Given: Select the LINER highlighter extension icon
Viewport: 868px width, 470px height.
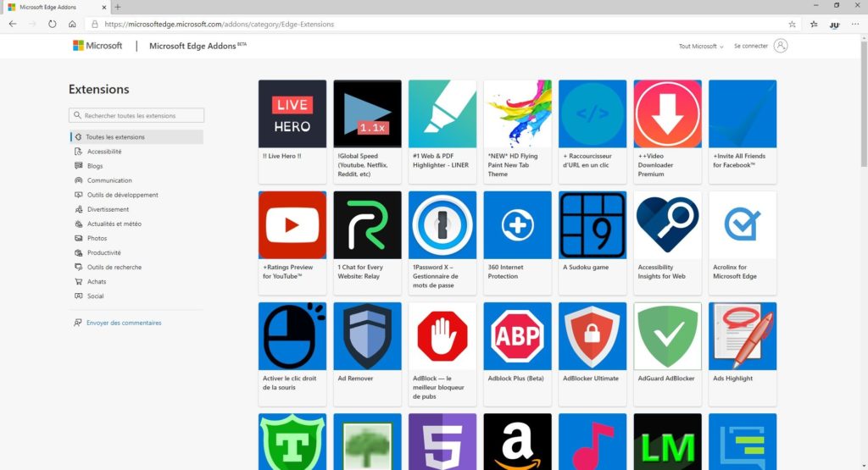Looking at the screenshot, I should point(442,114).
